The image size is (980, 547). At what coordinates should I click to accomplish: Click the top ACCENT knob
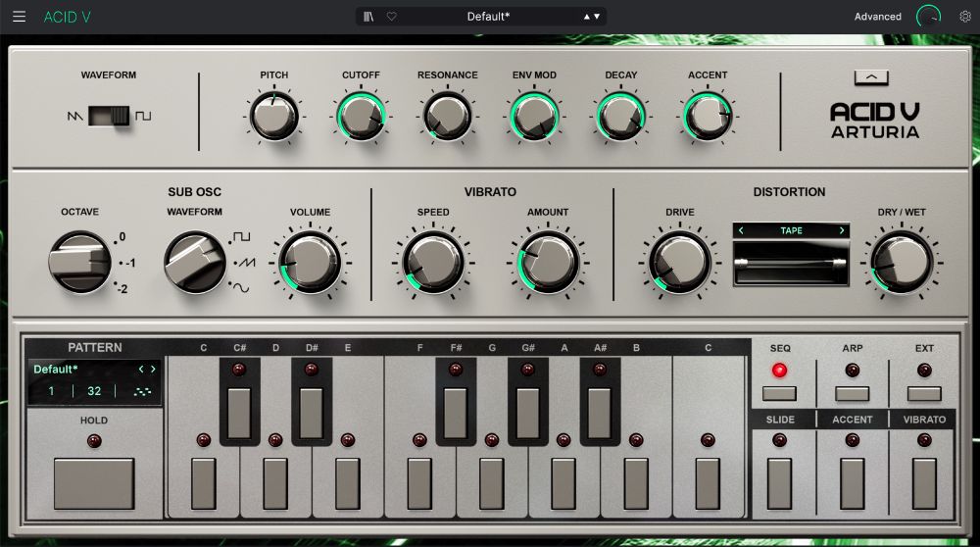click(x=708, y=117)
